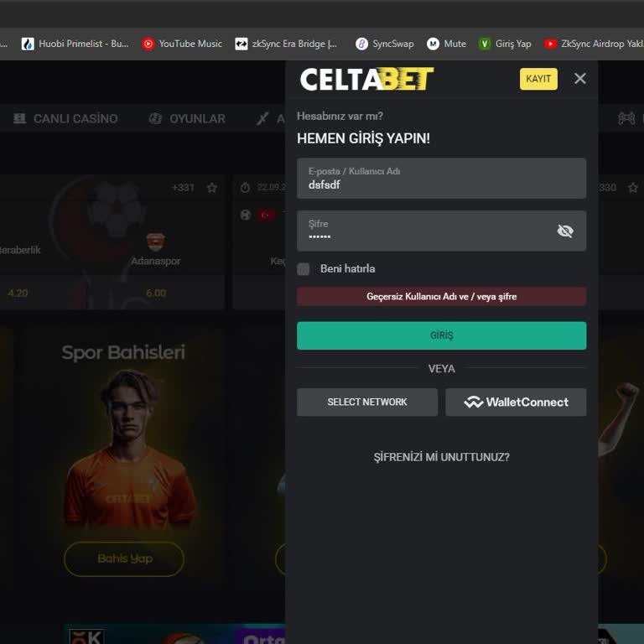
Task: Click the CELTABET logo
Action: pos(366,79)
